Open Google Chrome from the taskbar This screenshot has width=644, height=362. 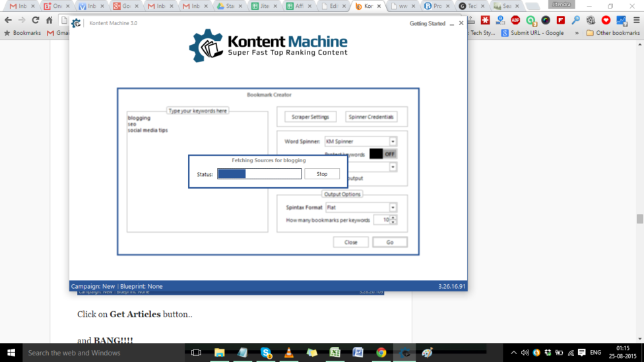381,353
